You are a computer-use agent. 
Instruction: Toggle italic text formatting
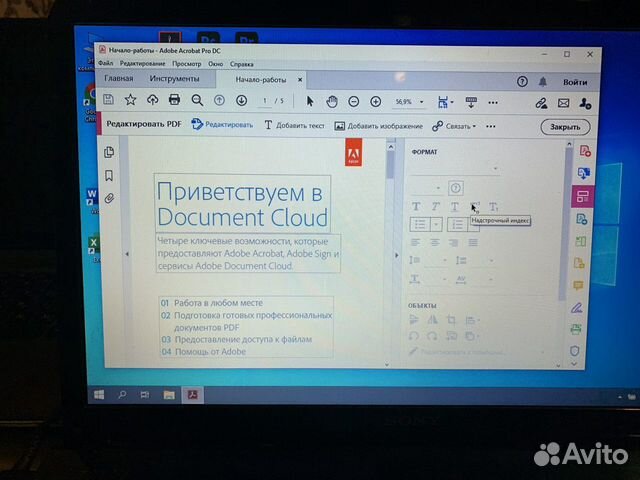pos(436,207)
